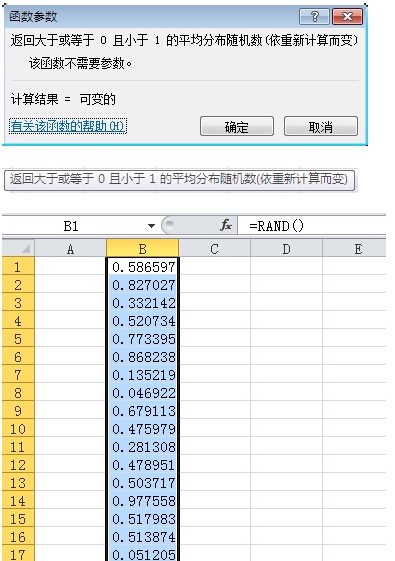The width and height of the screenshot is (395, 561).
Task: Open the Name Box dropdown arrow
Action: pyautogui.click(x=151, y=226)
